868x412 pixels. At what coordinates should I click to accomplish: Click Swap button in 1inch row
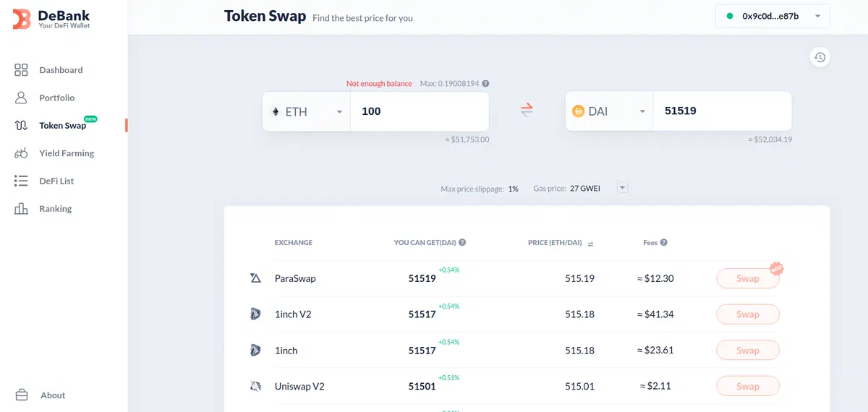coord(748,351)
